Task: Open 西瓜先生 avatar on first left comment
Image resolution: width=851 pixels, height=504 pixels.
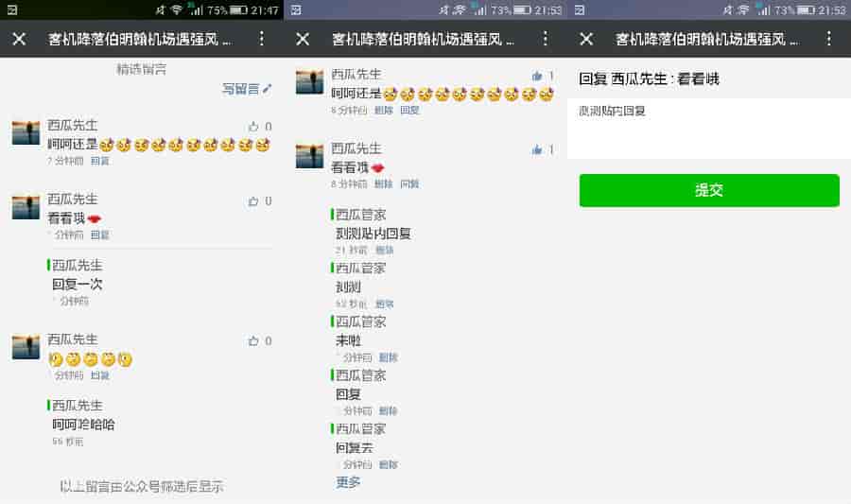Action: (26, 133)
